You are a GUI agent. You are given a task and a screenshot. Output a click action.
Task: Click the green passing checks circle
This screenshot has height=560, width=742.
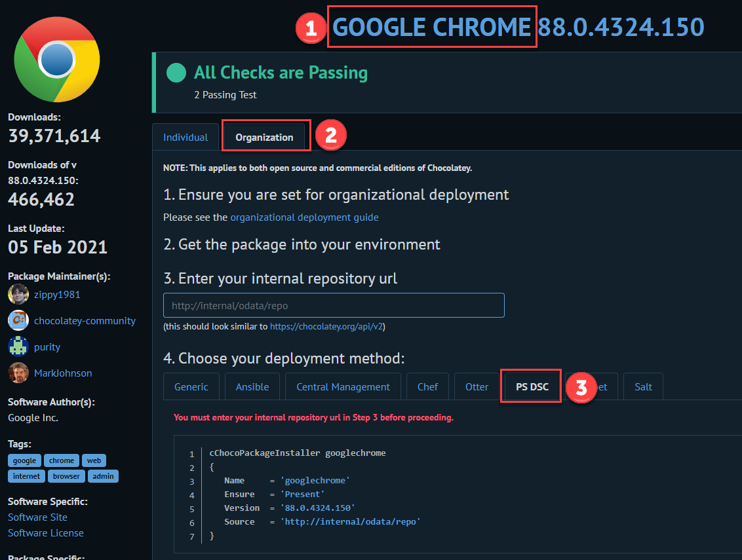coord(176,73)
